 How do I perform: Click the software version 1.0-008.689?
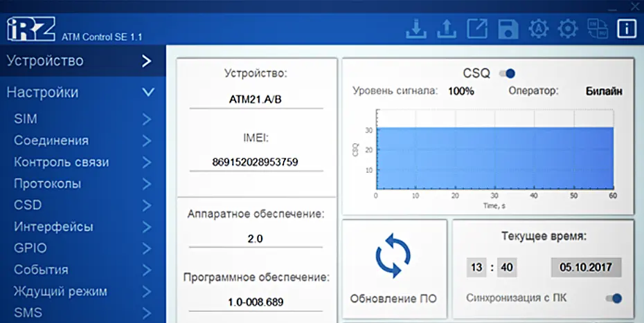[x=256, y=303]
